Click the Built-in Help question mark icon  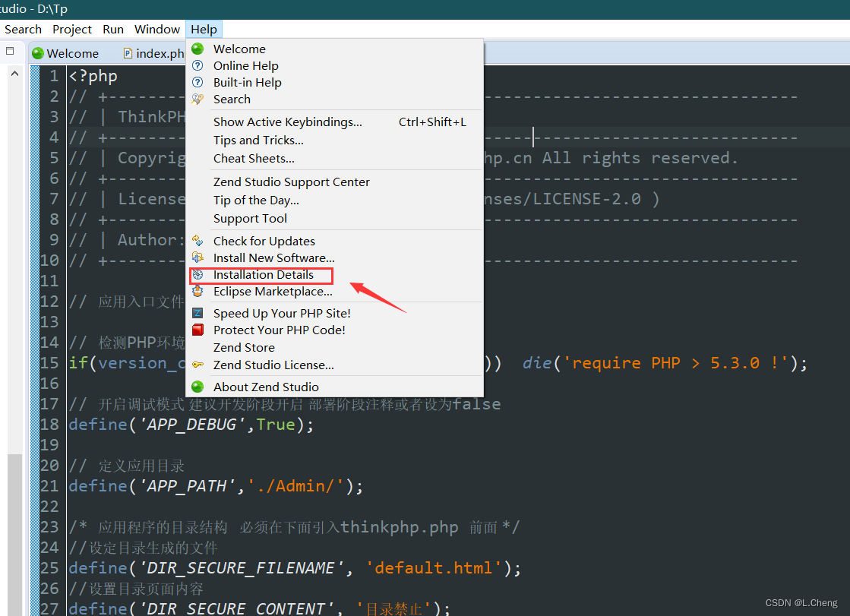point(198,82)
